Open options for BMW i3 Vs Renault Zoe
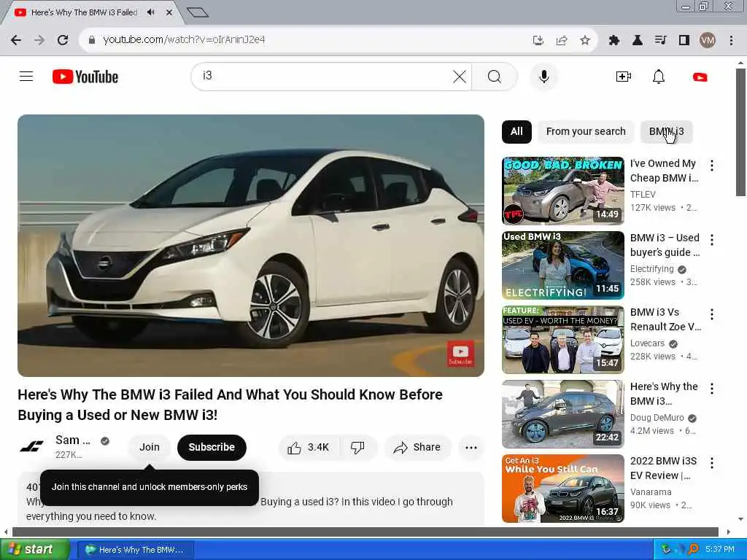The height and width of the screenshot is (560, 747). tap(712, 314)
